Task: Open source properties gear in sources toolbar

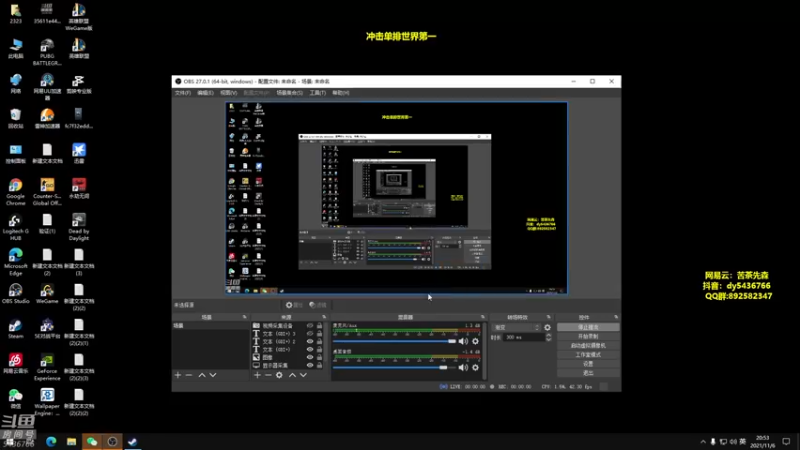Action: 279,375
